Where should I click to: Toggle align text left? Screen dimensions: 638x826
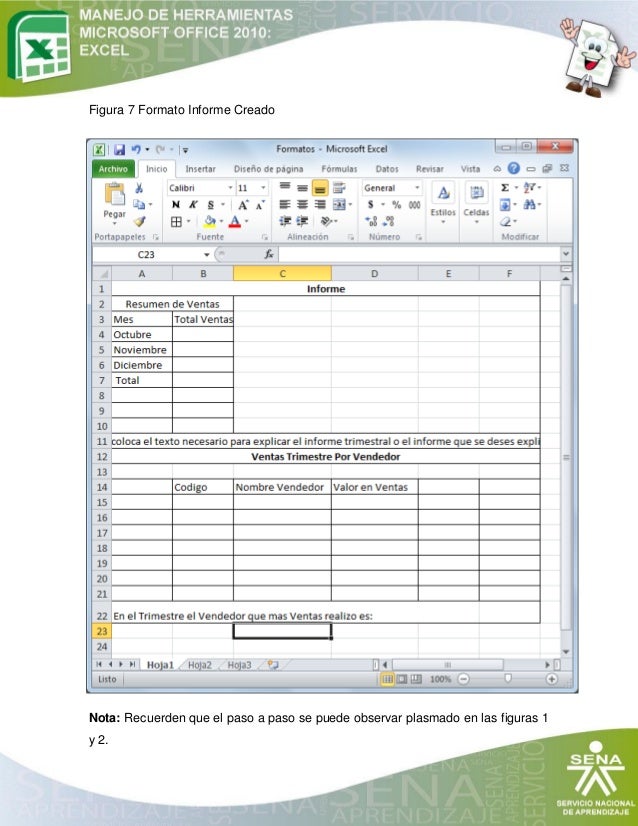click(x=285, y=205)
